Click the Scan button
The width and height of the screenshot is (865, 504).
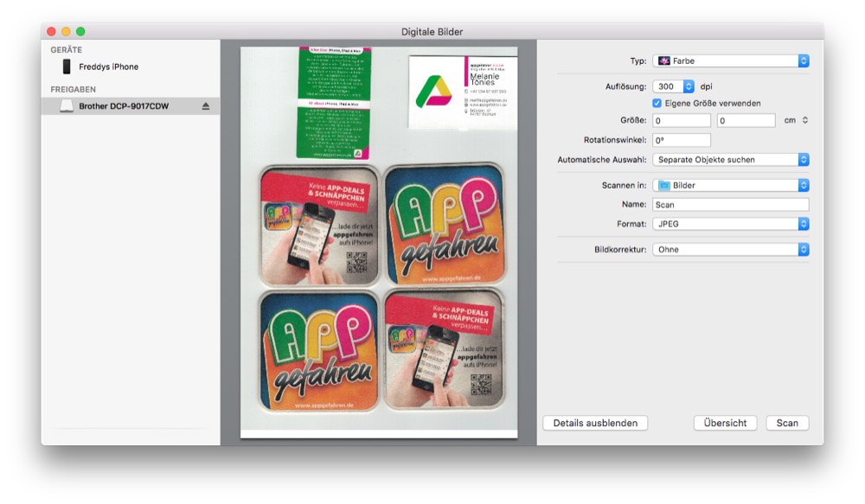click(787, 424)
